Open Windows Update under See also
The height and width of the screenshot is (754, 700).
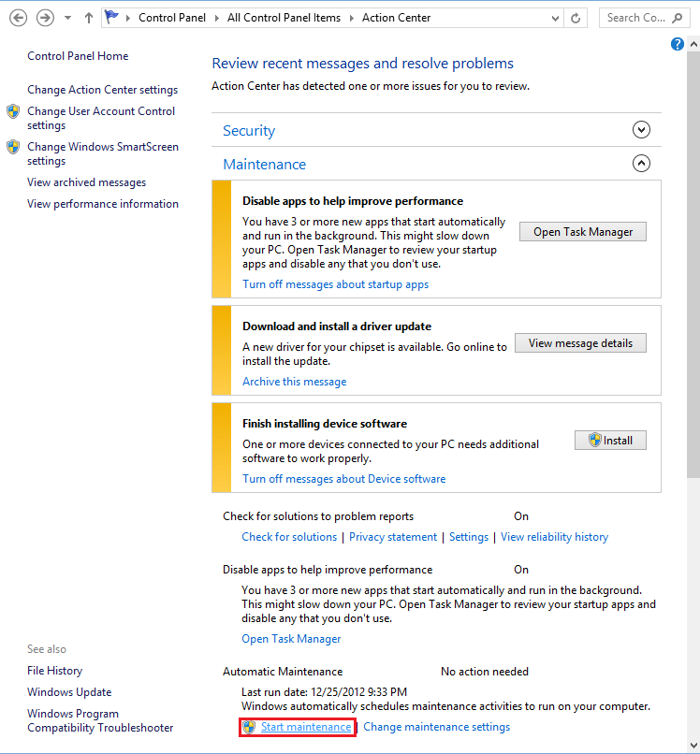tap(69, 692)
